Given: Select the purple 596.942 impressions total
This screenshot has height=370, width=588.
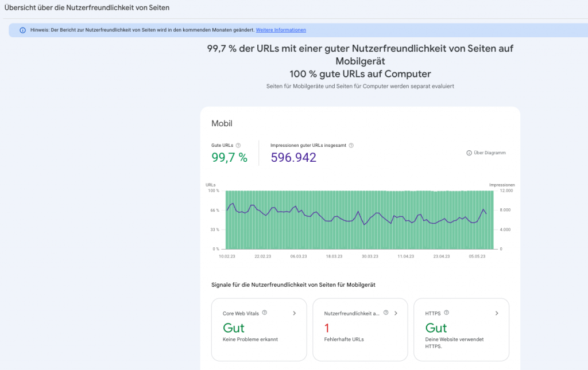Looking at the screenshot, I should tap(293, 158).
